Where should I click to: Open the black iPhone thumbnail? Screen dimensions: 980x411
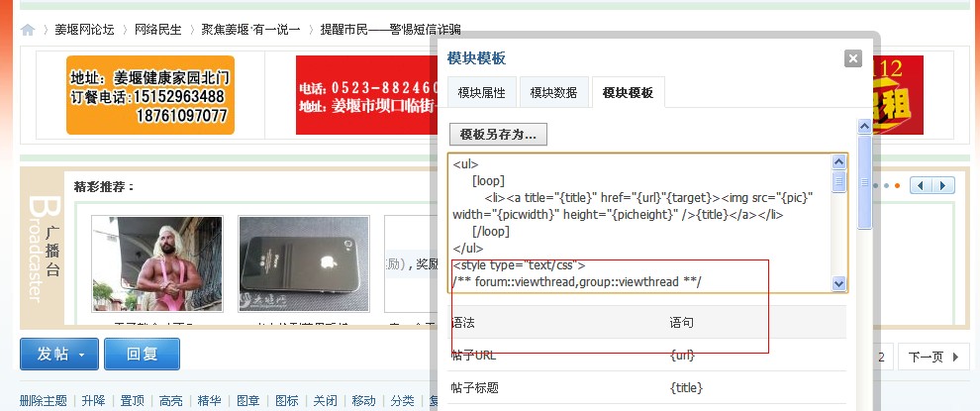point(304,263)
